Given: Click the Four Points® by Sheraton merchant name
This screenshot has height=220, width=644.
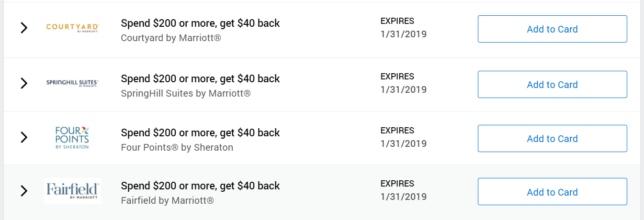Looking at the screenshot, I should click(177, 147).
